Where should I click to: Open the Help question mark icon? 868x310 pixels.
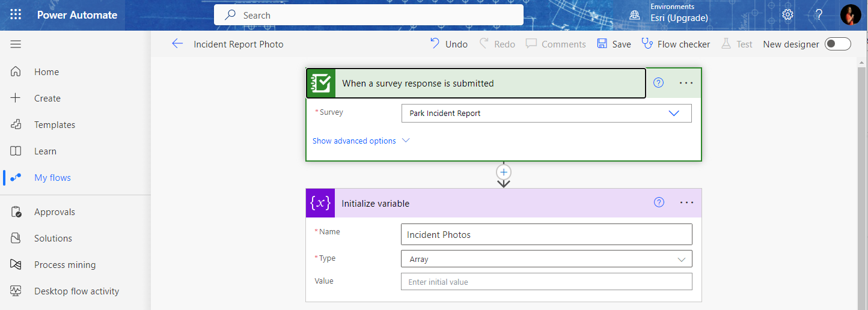(x=819, y=15)
